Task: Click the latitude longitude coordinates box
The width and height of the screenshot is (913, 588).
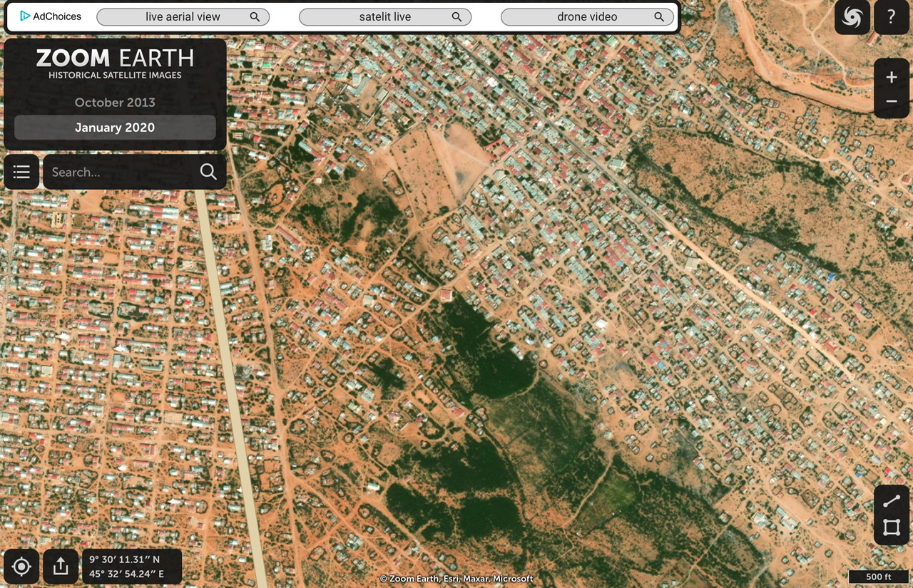Action: point(132,567)
